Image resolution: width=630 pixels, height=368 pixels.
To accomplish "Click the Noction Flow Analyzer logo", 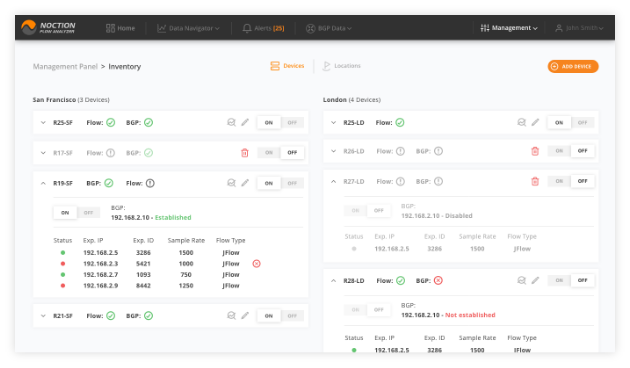I will tap(48, 27).
